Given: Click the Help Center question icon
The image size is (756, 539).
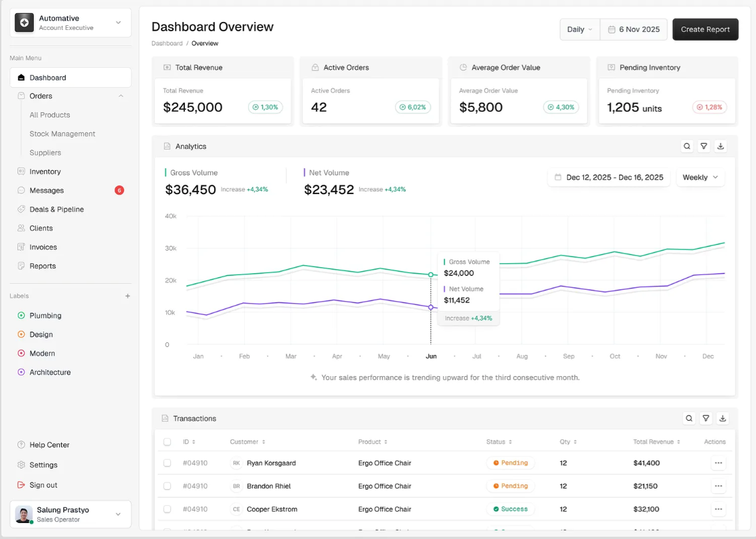Looking at the screenshot, I should pos(21,445).
